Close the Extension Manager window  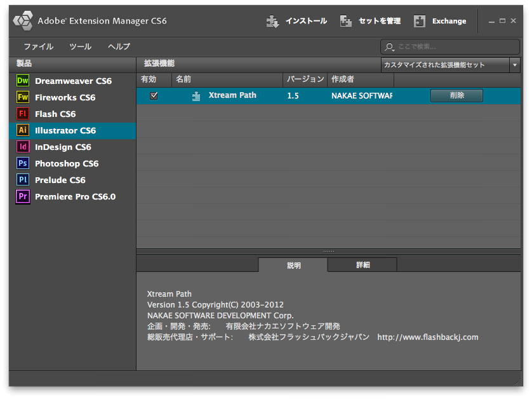tap(514, 21)
